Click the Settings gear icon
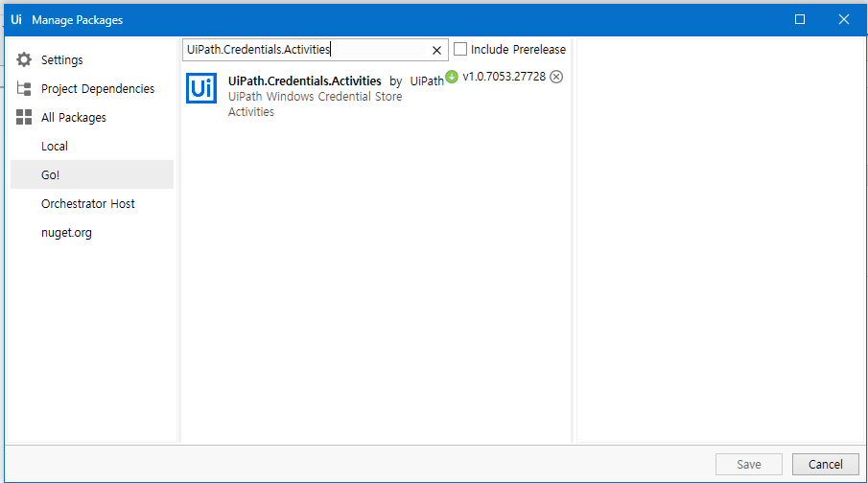This screenshot has height=483, width=868. tap(24, 59)
